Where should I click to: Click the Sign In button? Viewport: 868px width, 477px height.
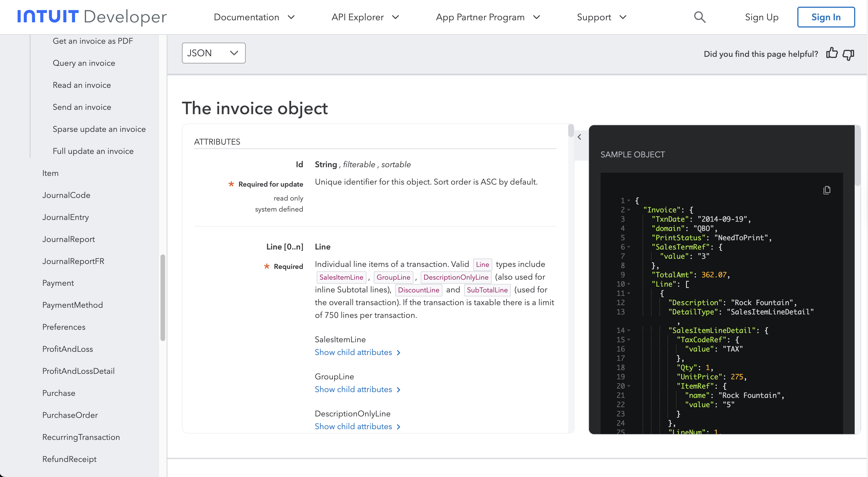(x=826, y=17)
